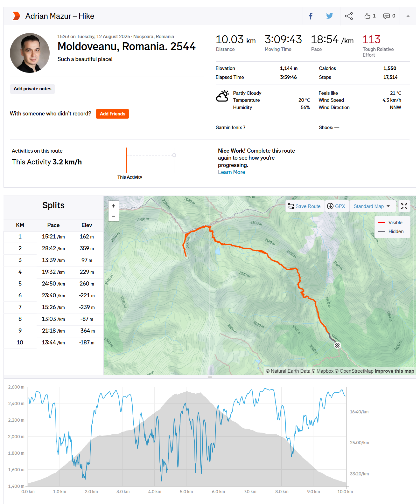Share the activity on Twitter
This screenshot has height=504, width=420.
(329, 16)
